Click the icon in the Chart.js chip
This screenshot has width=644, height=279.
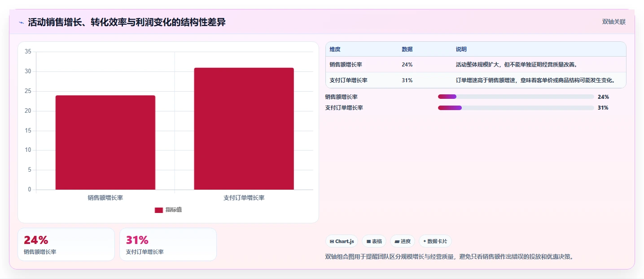[x=332, y=241]
